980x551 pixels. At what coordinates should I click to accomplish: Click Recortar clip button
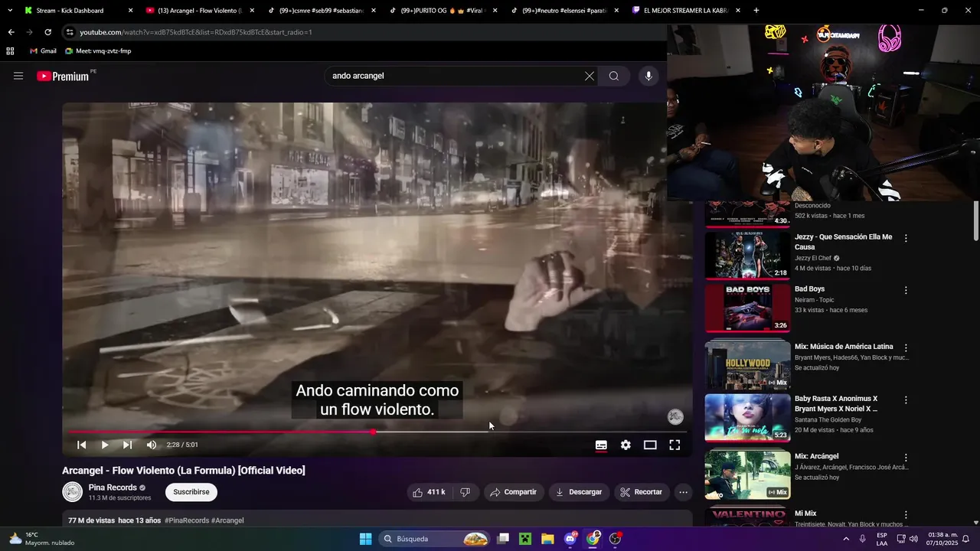point(642,492)
